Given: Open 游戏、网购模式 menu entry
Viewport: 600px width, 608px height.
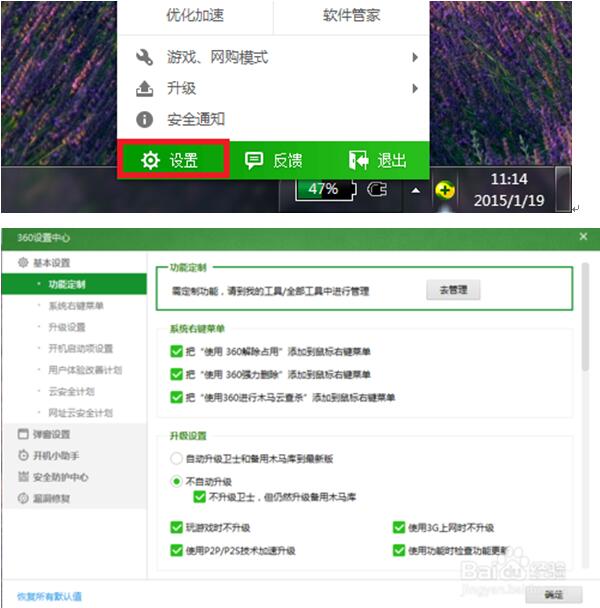Looking at the screenshot, I should (273, 57).
